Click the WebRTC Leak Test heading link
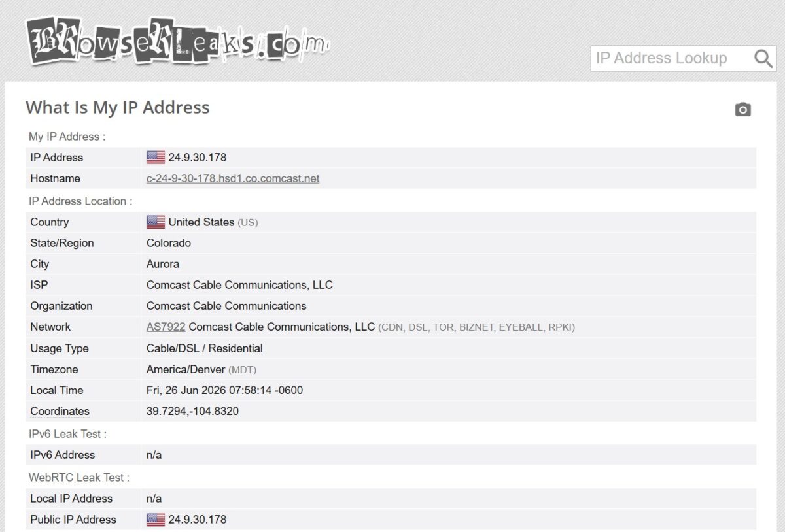This screenshot has height=532, width=785. click(x=76, y=478)
